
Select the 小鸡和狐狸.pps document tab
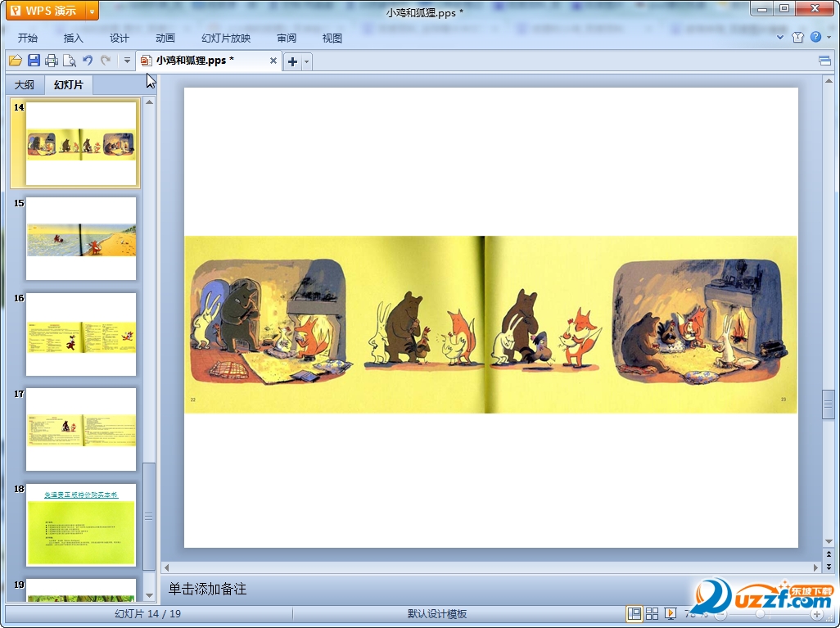point(207,61)
